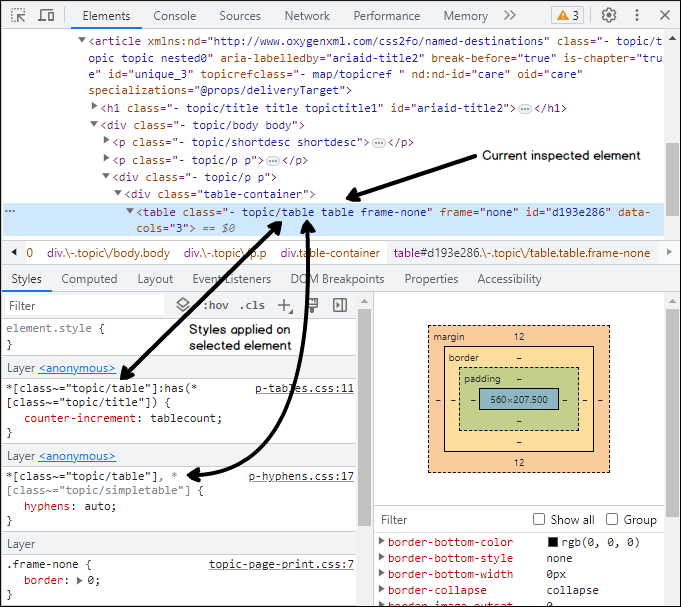Expand the h1 topictitle1 element node
The image size is (681, 607).
(x=95, y=108)
